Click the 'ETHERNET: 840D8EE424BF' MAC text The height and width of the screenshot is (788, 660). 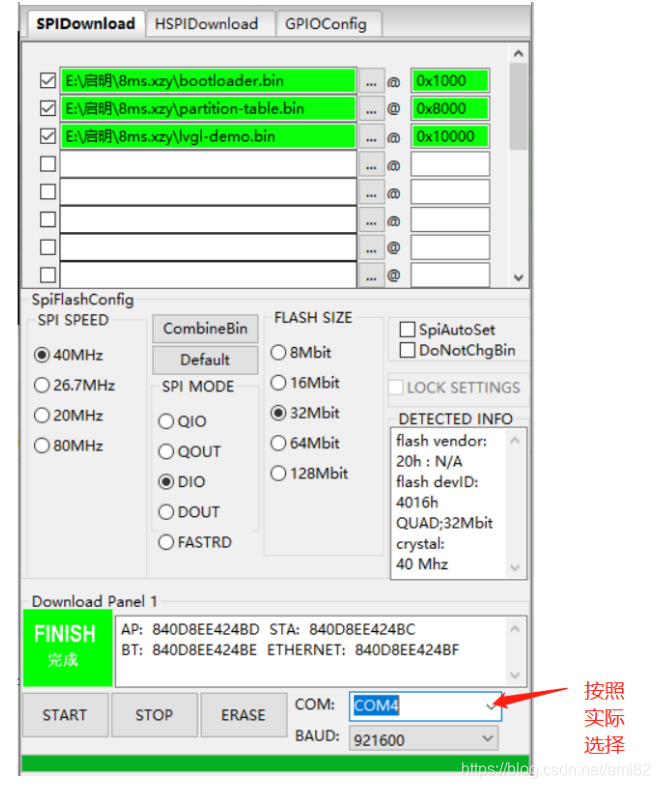[x=363, y=650]
